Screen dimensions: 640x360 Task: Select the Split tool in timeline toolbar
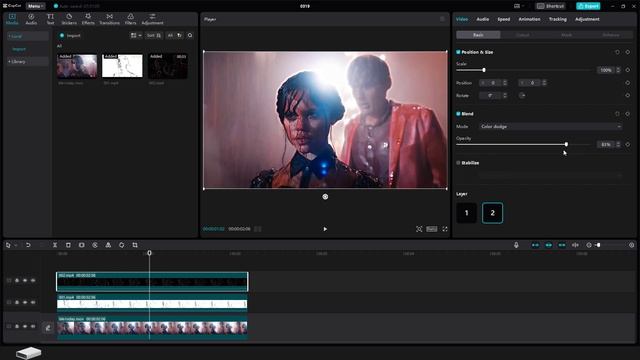tap(55, 245)
